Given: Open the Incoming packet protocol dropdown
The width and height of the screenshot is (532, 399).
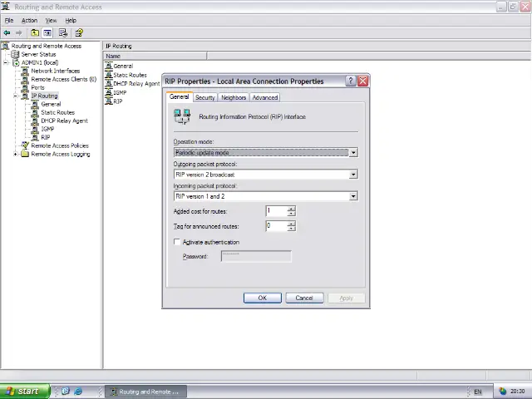Looking at the screenshot, I should [353, 196].
